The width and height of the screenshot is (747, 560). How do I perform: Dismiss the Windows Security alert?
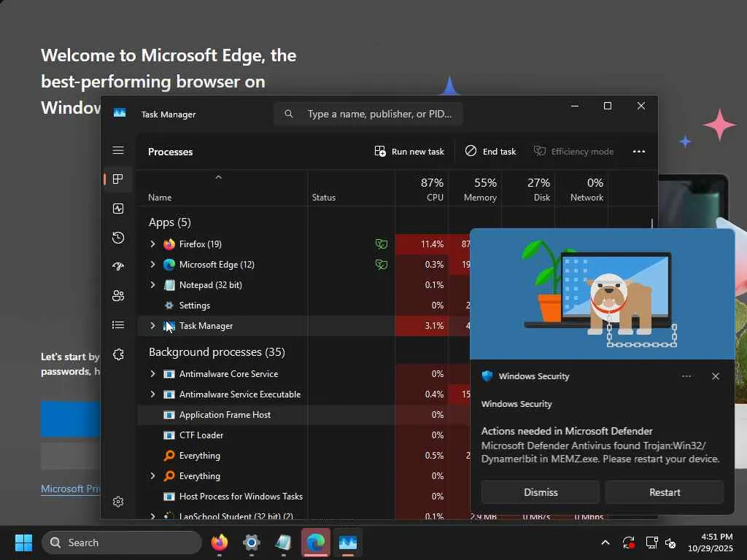click(x=541, y=492)
